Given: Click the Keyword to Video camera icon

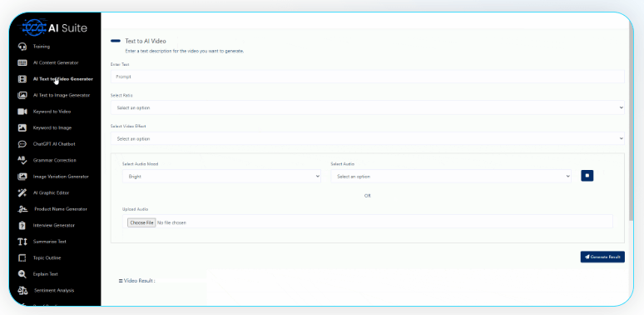Looking at the screenshot, I should (x=22, y=112).
